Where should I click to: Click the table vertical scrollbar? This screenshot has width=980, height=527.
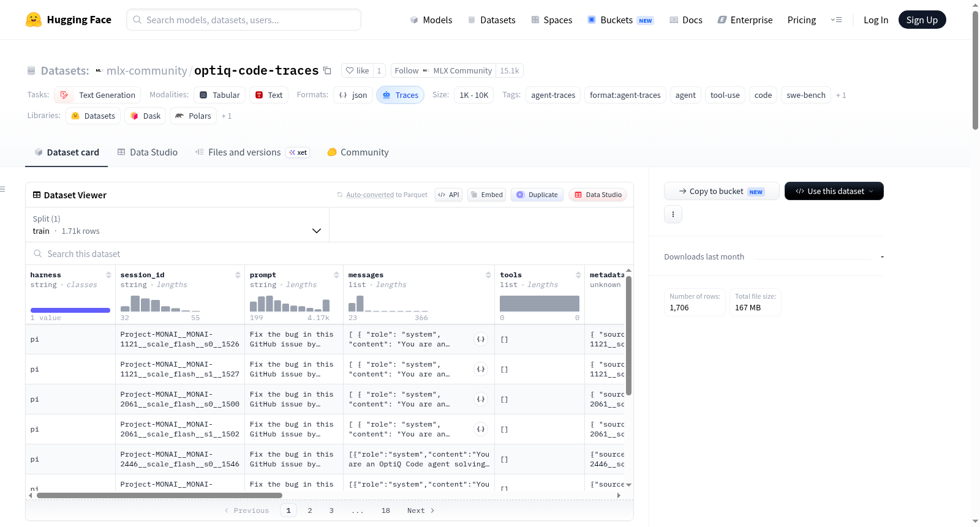[x=628, y=335]
